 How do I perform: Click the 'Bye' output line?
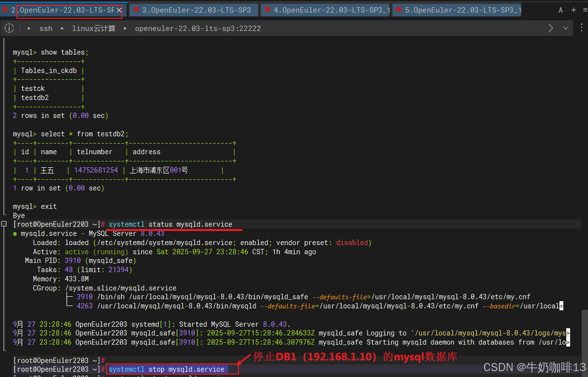click(x=19, y=216)
